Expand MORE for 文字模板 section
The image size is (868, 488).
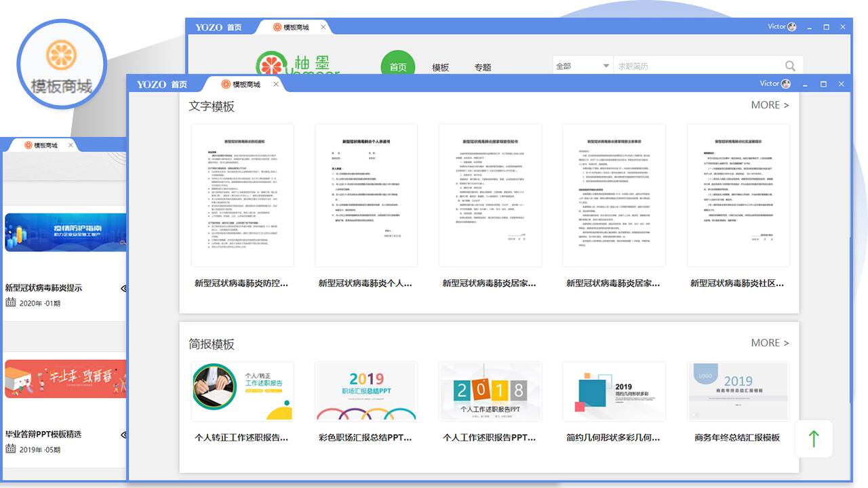tap(770, 105)
